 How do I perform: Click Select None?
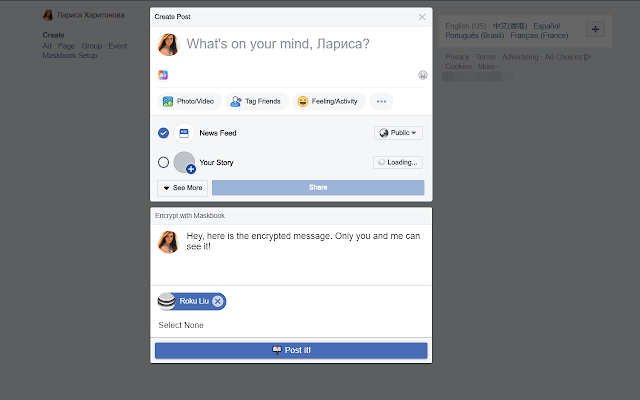click(x=181, y=325)
